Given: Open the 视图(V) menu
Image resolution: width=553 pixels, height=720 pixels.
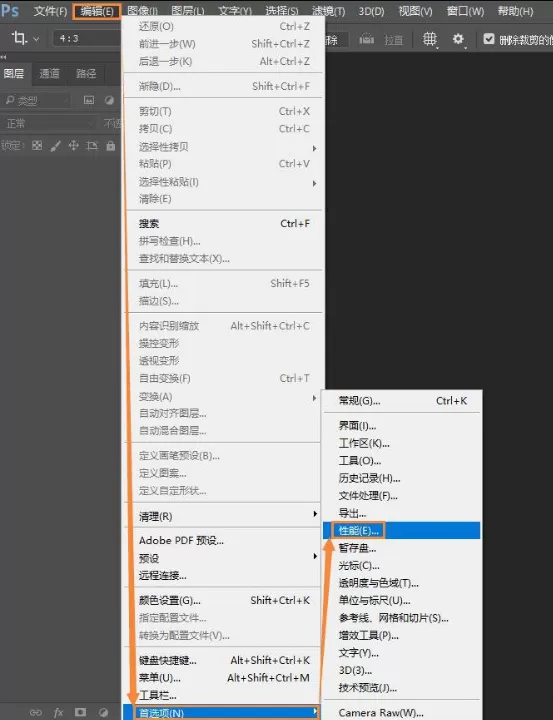Looking at the screenshot, I should tap(415, 11).
